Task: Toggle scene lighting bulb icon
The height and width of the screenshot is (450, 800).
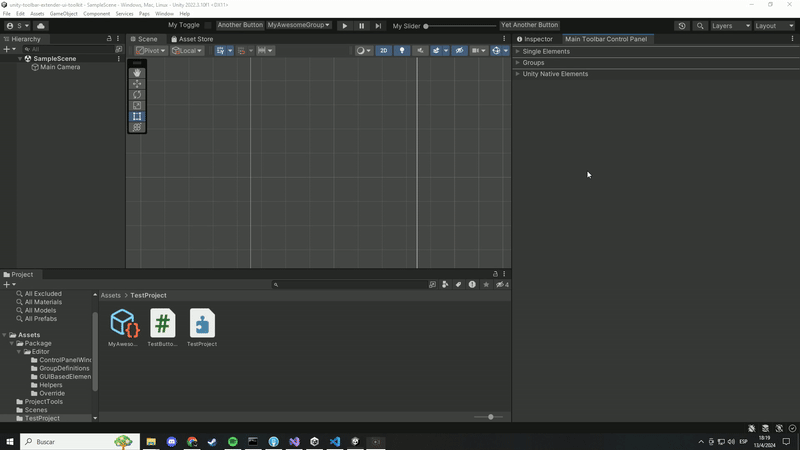Action: 402,51
